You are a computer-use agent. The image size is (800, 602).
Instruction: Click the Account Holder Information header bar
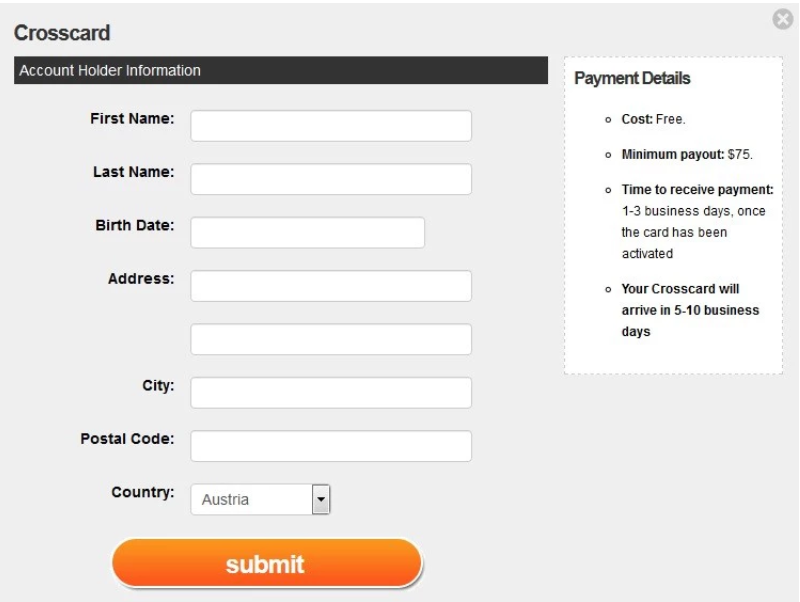[x=280, y=71]
